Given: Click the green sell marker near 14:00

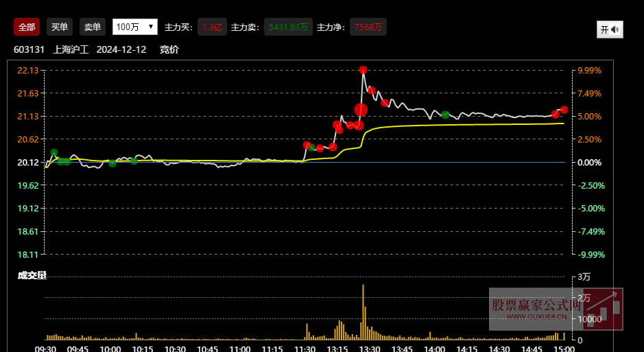Looking at the screenshot, I should [x=445, y=115].
